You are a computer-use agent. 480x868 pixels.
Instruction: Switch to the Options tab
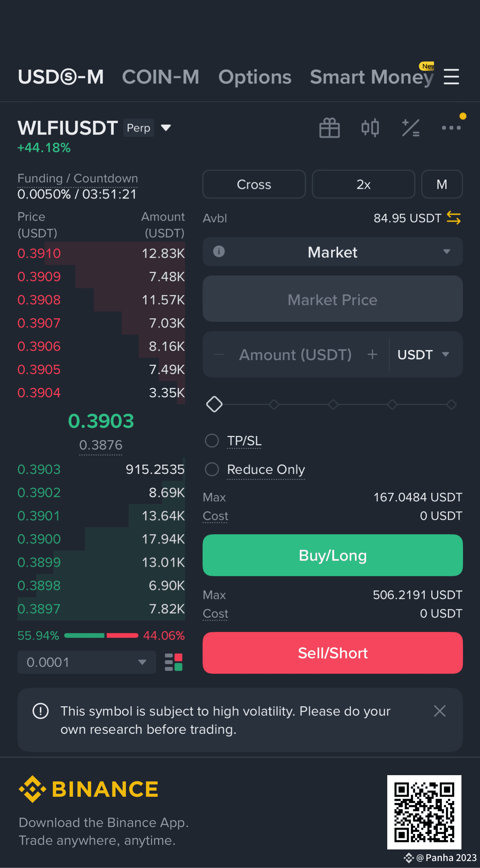tap(255, 77)
